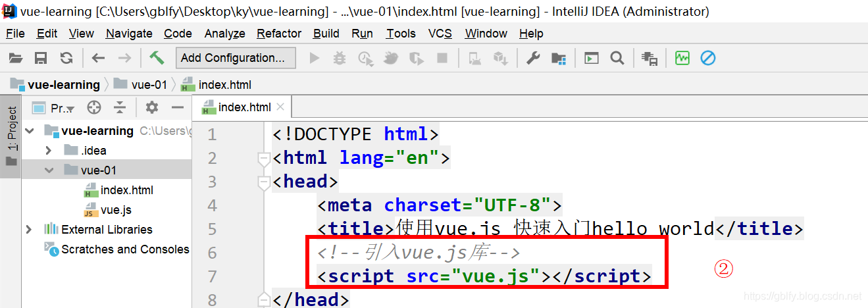Image resolution: width=868 pixels, height=308 pixels.
Task: Open the Run menu
Action: (x=363, y=34)
